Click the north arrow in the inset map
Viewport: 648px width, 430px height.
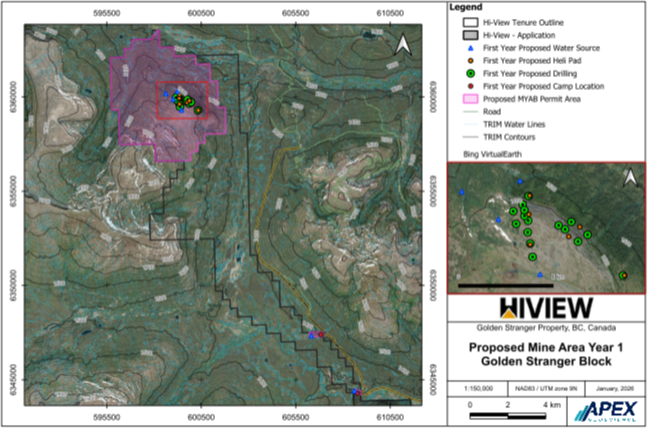click(x=630, y=178)
